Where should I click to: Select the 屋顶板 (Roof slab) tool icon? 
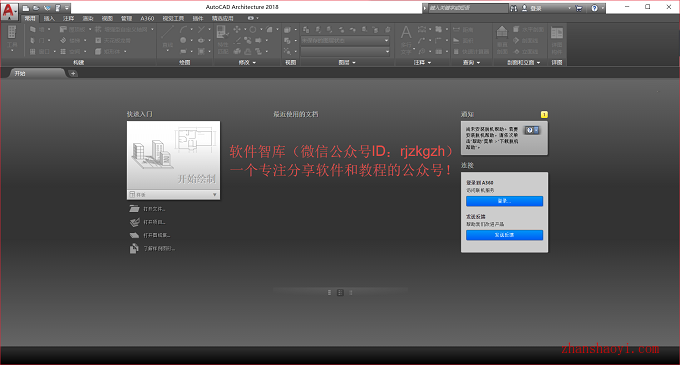point(63,29)
